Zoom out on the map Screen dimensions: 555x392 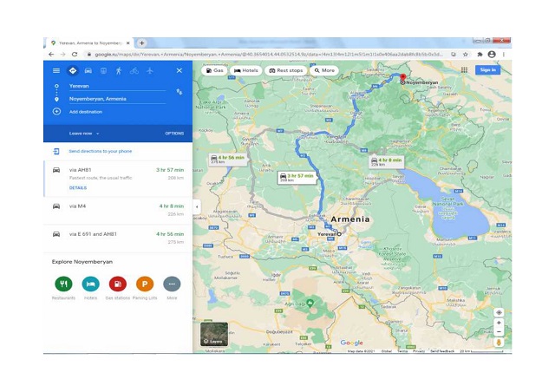click(499, 332)
